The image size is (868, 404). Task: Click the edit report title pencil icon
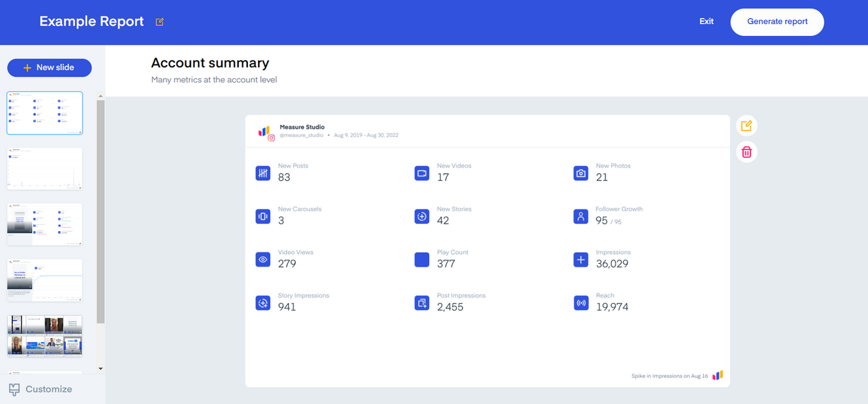tap(160, 22)
